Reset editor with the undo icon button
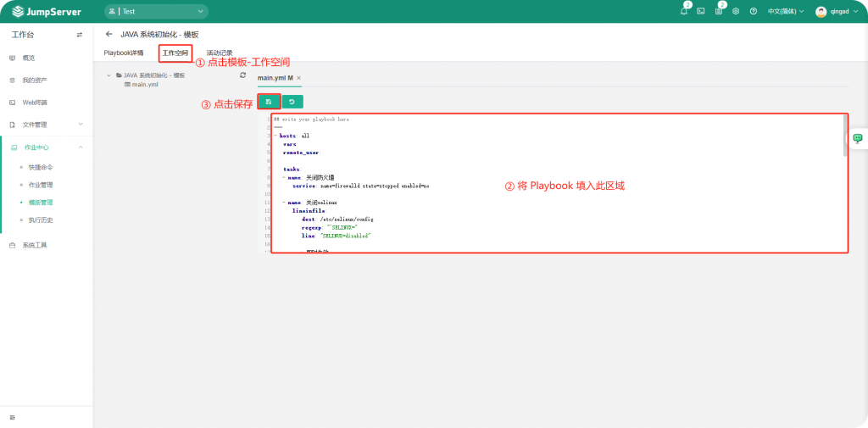The image size is (868, 428). pyautogui.click(x=292, y=102)
